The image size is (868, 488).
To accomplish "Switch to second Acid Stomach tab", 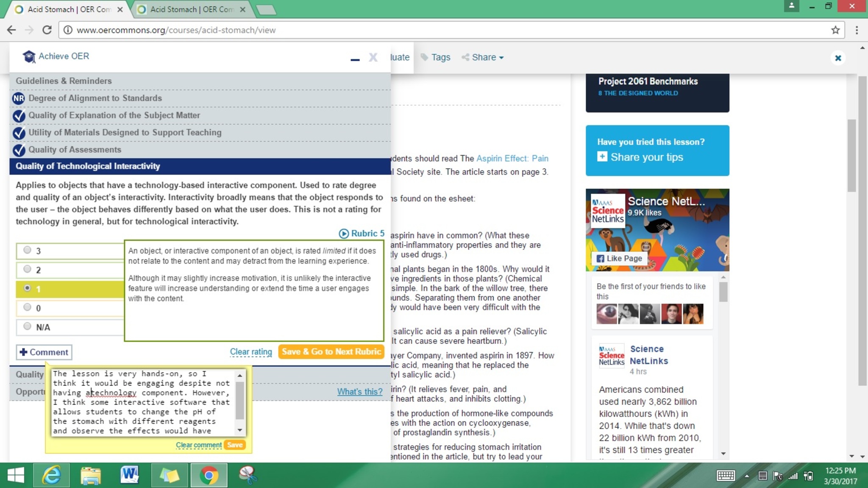I will point(192,9).
